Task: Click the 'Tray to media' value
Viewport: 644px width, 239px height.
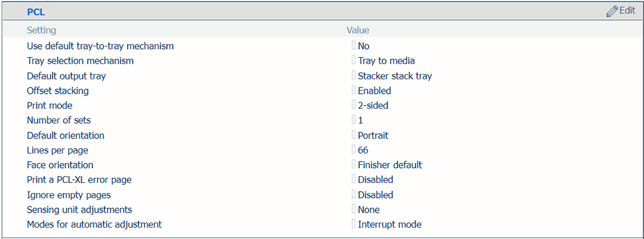Action: [386, 61]
